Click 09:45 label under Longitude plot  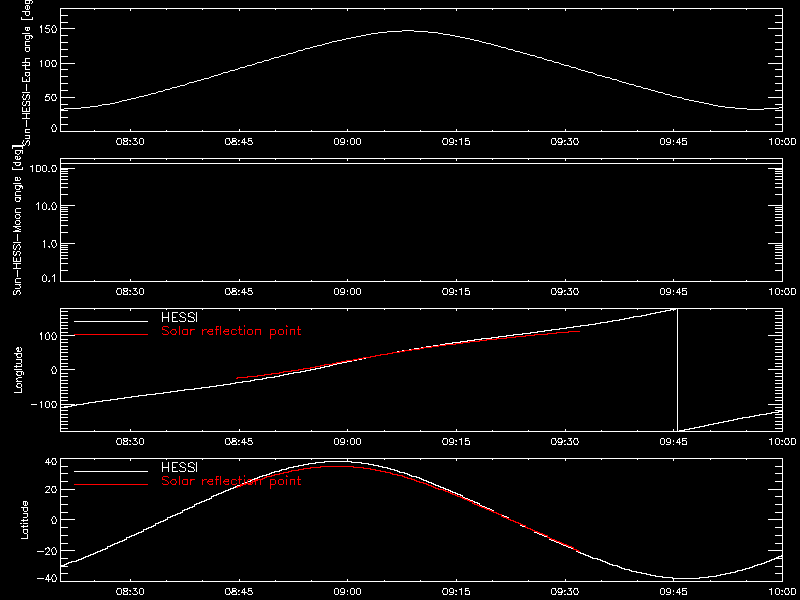(x=673, y=442)
